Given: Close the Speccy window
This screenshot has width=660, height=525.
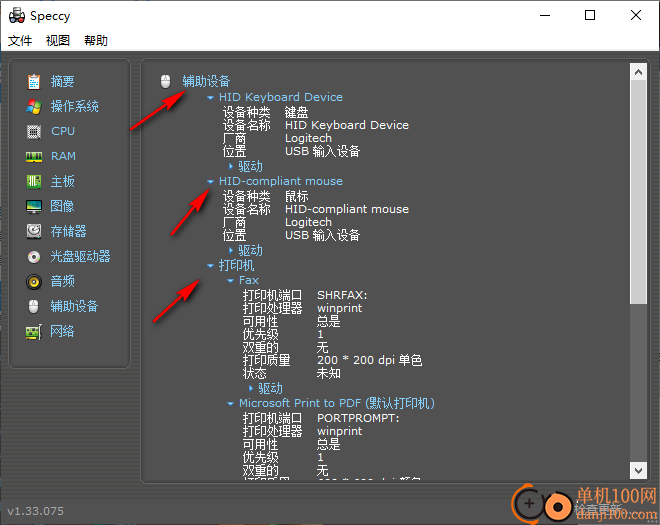Looking at the screenshot, I should (x=636, y=16).
